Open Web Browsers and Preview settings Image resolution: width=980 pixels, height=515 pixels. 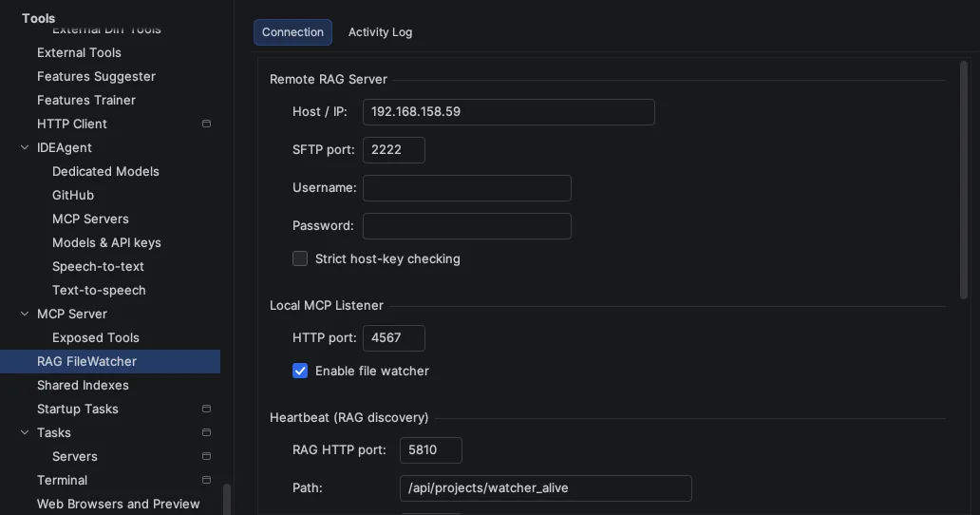click(x=118, y=504)
